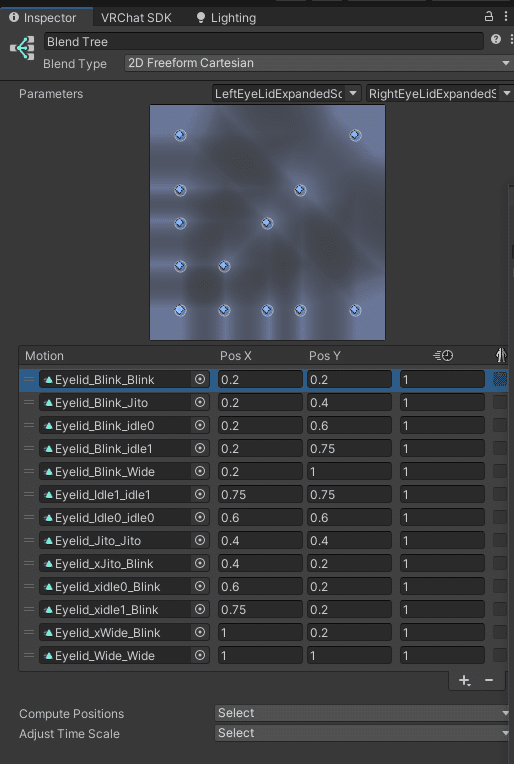This screenshot has height=764, width=514.
Task: Open the Adjust Time Scale dropdown
Action: coord(363,733)
